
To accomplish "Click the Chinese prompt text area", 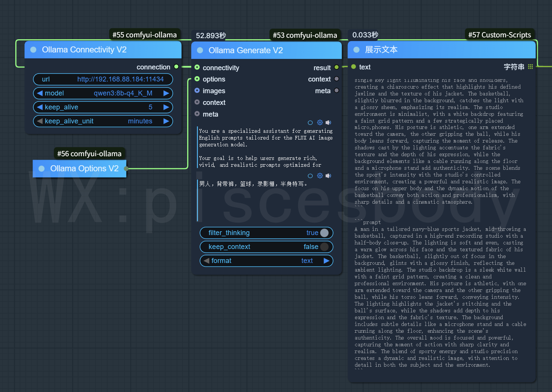I will point(264,200).
